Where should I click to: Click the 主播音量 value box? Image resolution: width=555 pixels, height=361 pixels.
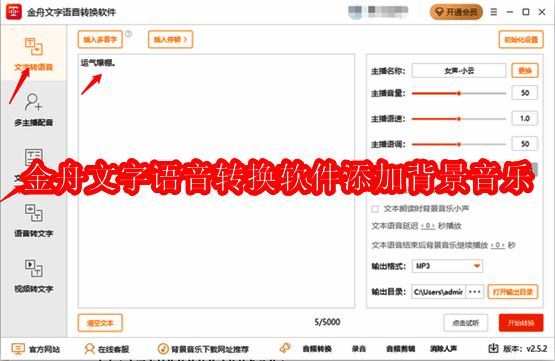click(525, 93)
